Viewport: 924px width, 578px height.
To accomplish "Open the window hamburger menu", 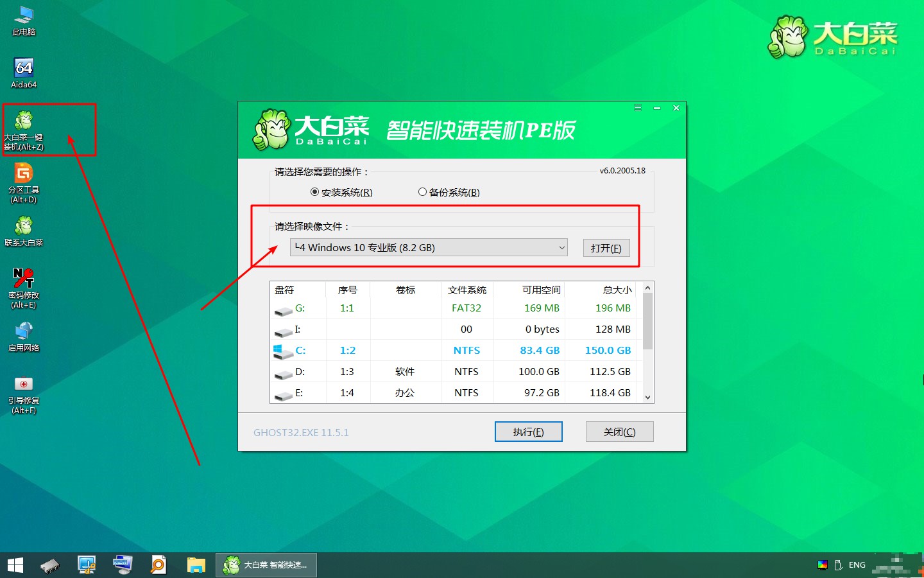I will pos(638,108).
